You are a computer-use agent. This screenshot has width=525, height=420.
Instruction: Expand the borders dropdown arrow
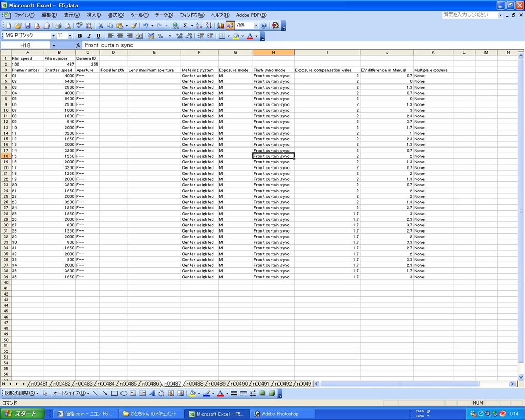tap(229, 36)
